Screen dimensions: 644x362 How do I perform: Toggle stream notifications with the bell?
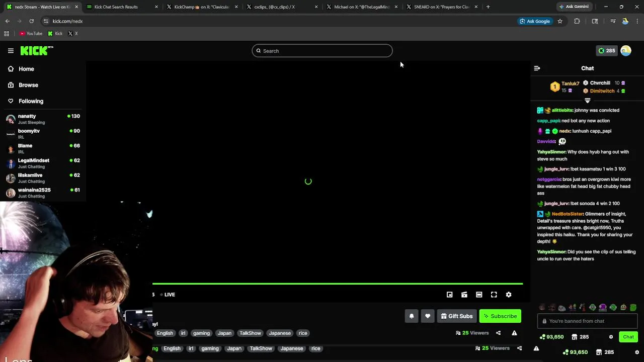[412, 316]
